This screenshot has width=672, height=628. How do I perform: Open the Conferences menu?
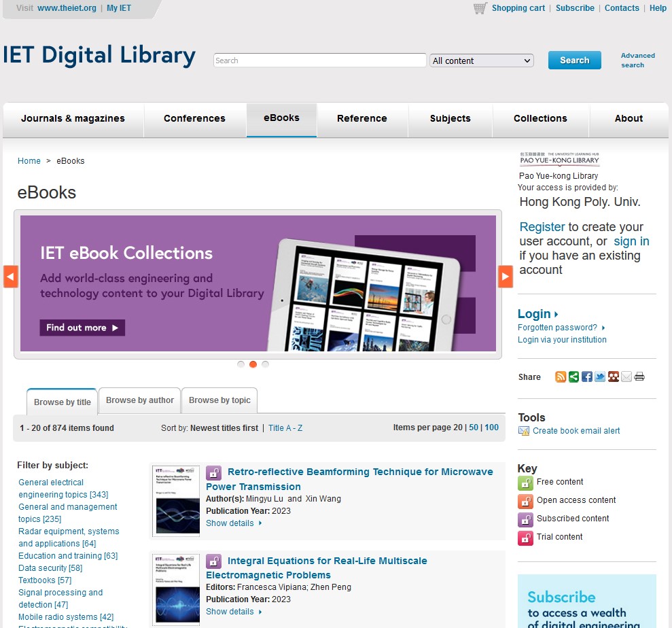(x=194, y=118)
